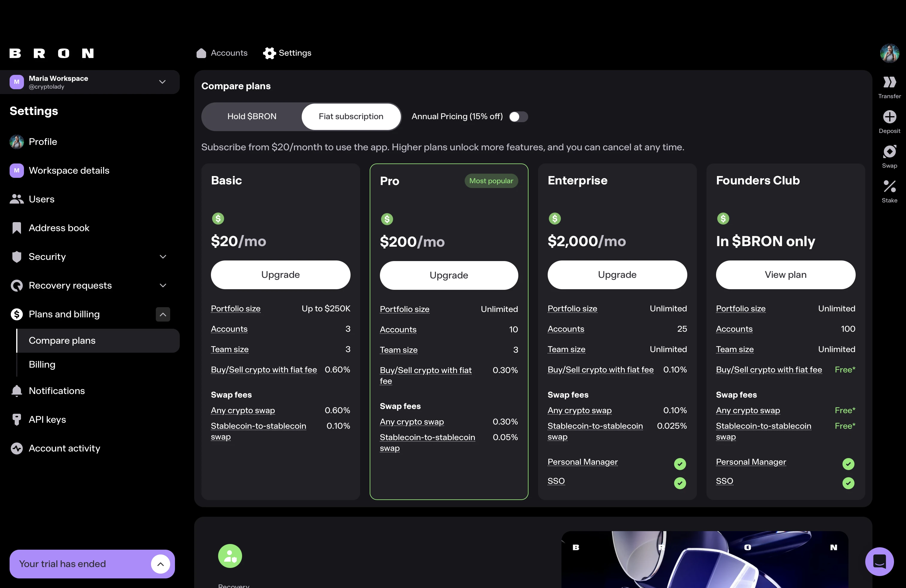Click the Transfer arrows icon

(x=889, y=82)
